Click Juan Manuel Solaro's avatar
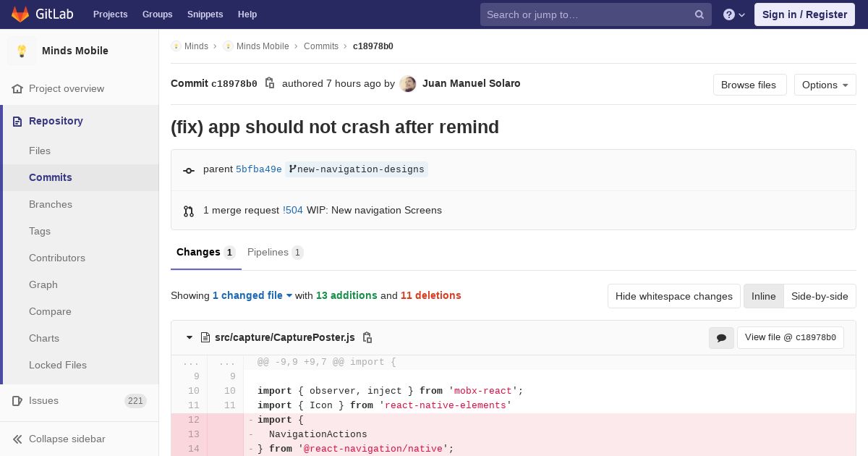This screenshot has height=456, width=868. (x=408, y=84)
